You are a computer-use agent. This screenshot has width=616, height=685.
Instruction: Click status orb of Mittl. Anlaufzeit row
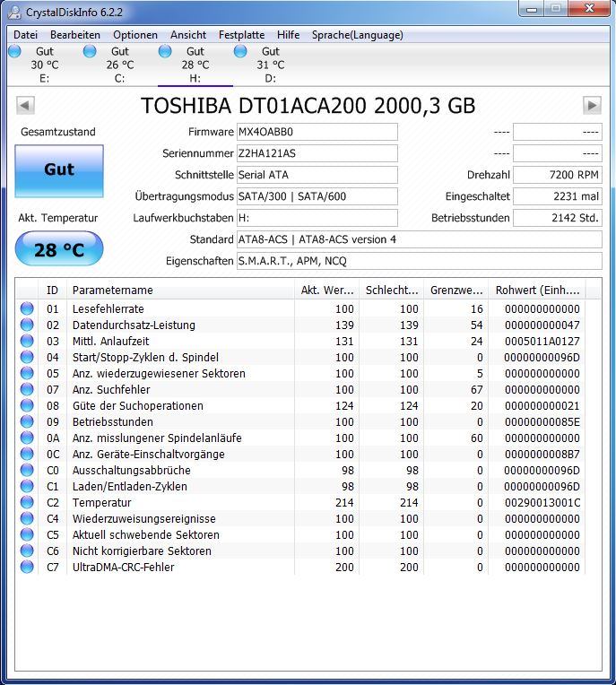tap(27, 341)
